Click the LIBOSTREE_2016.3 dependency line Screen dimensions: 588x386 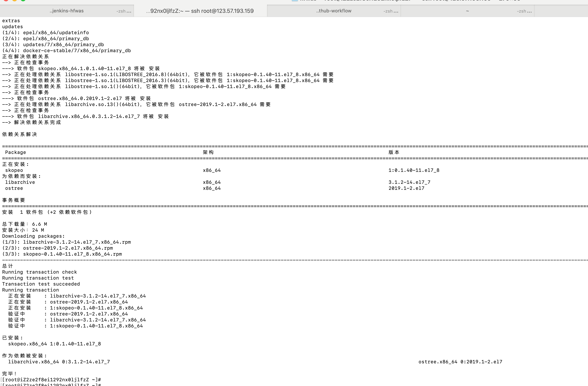click(x=168, y=80)
